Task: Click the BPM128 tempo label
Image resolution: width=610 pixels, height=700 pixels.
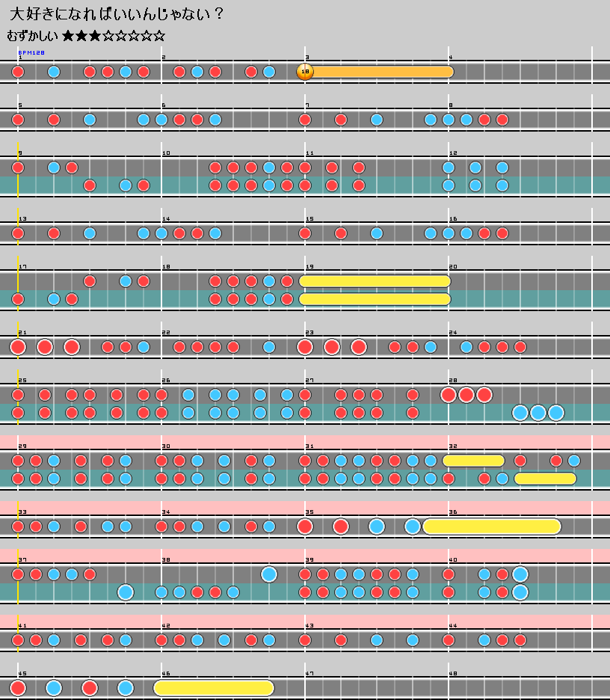Action: point(31,53)
